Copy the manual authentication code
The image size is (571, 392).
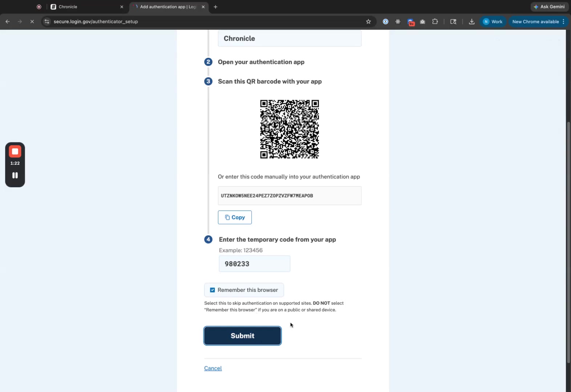click(235, 217)
